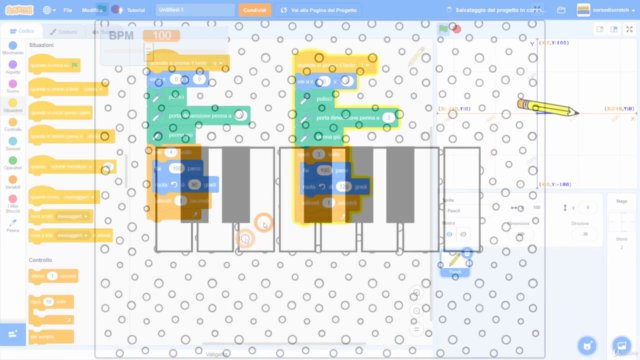
Task: Select the Penna extension category
Action: coord(13,226)
